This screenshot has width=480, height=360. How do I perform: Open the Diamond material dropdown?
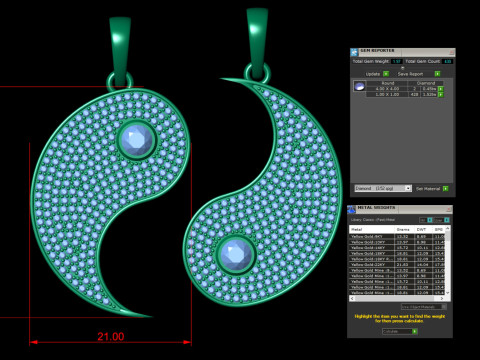click(x=383, y=188)
